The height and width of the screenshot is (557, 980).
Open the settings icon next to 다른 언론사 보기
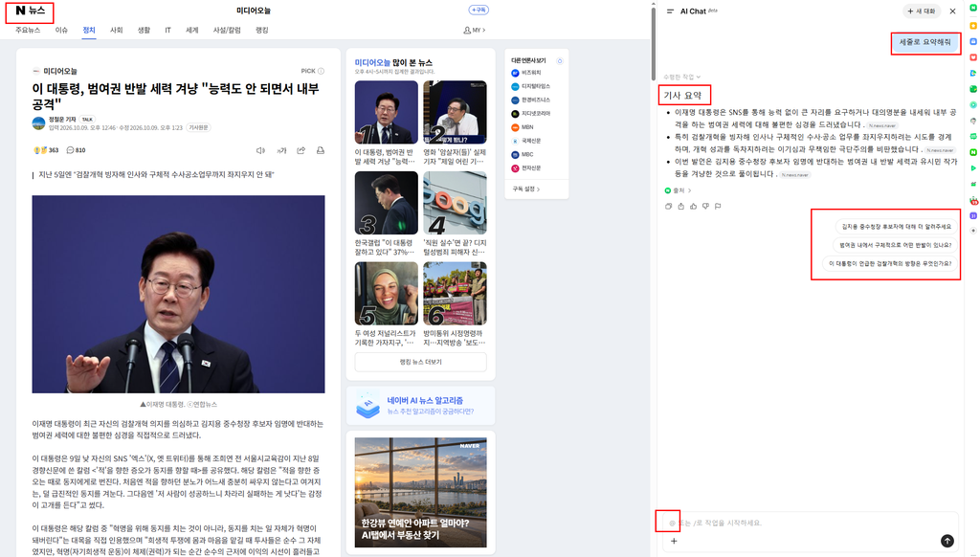[x=560, y=60]
